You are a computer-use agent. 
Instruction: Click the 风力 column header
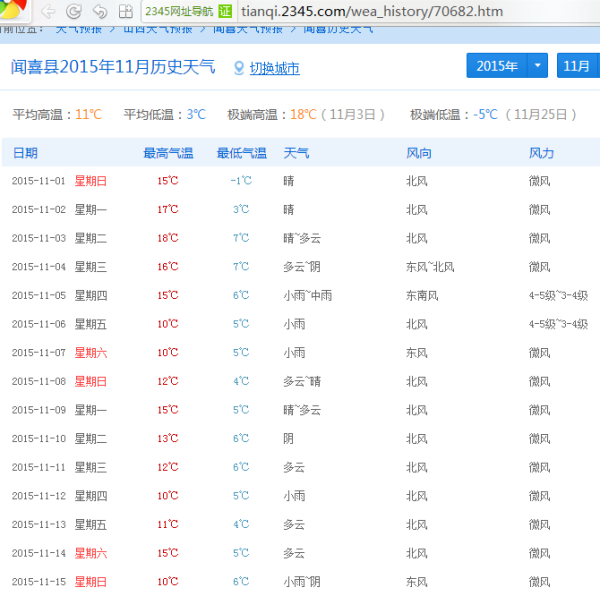click(541, 153)
